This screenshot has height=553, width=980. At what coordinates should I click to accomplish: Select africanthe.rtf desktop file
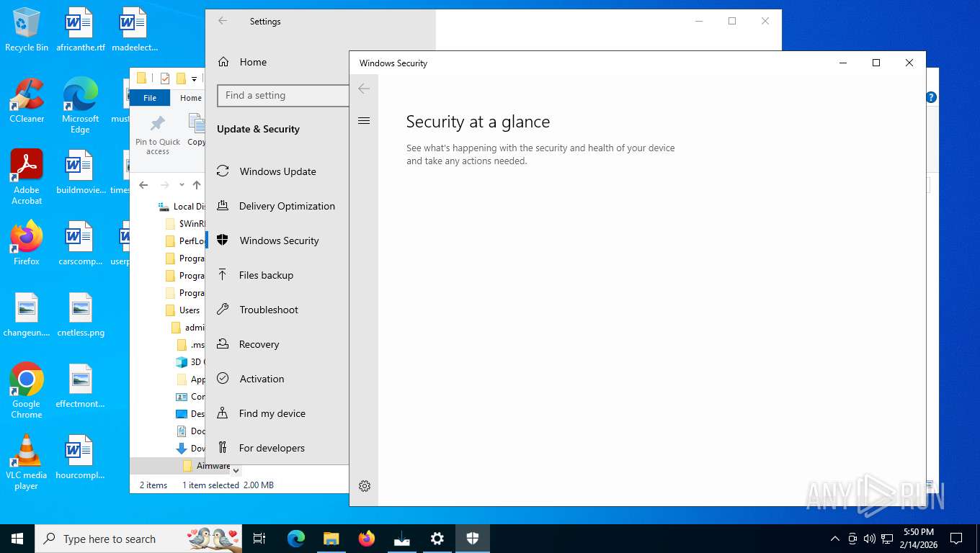[80, 30]
